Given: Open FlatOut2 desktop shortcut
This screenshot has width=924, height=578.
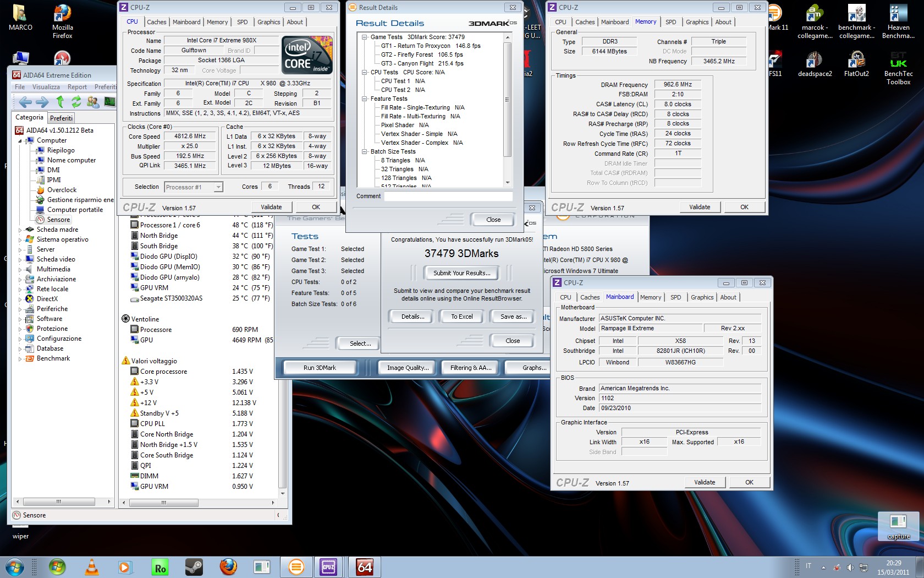Looking at the screenshot, I should (x=856, y=64).
